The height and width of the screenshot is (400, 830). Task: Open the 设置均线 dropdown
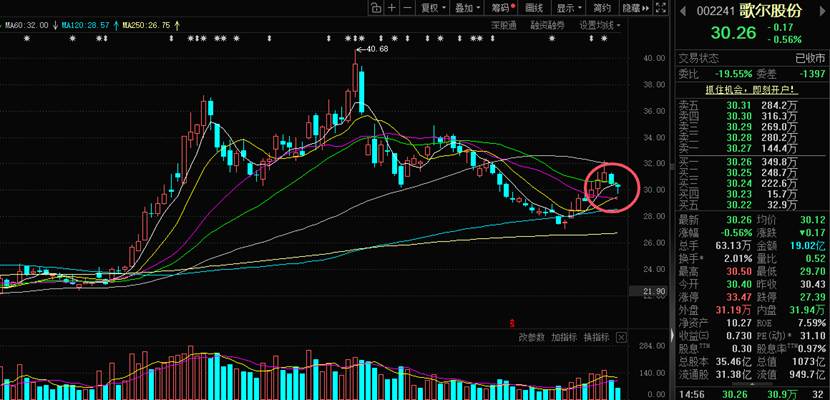tap(600, 25)
